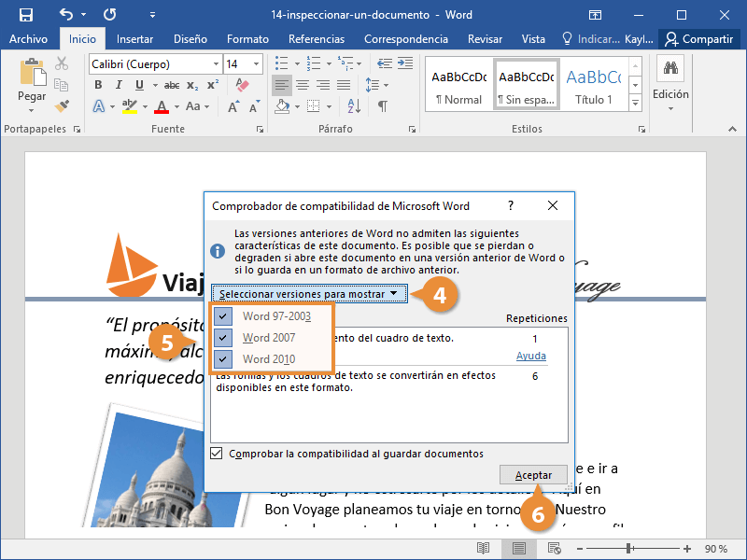Image resolution: width=747 pixels, height=560 pixels.
Task: Apply superscript formatting
Action: pyautogui.click(x=213, y=85)
